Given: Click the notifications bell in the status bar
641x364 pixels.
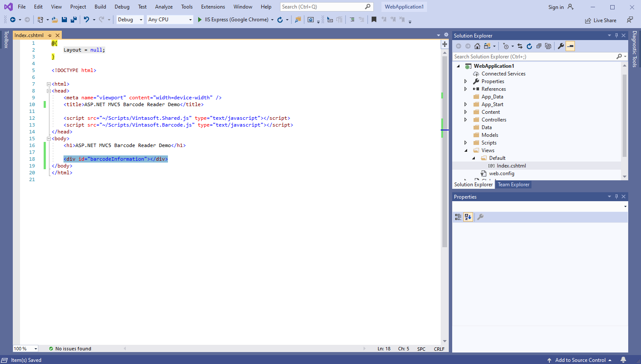Looking at the screenshot, I should (623, 360).
